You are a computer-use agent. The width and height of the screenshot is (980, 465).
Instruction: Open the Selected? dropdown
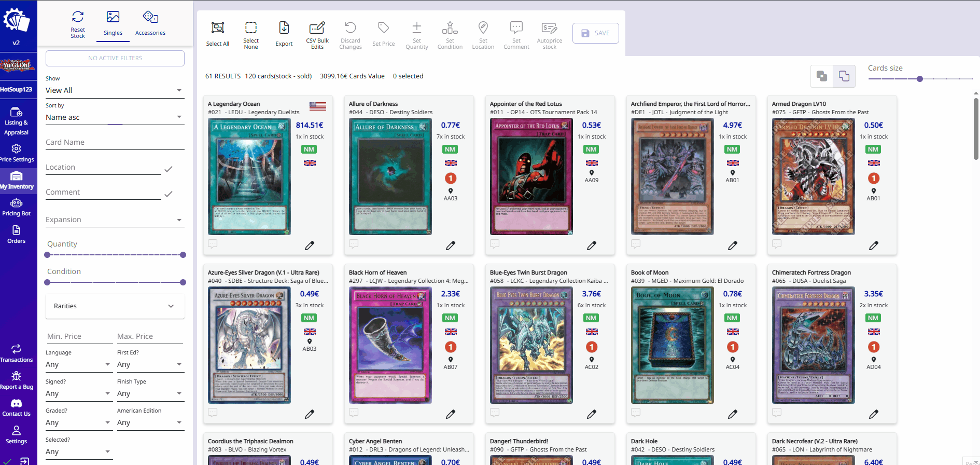pyautogui.click(x=79, y=452)
